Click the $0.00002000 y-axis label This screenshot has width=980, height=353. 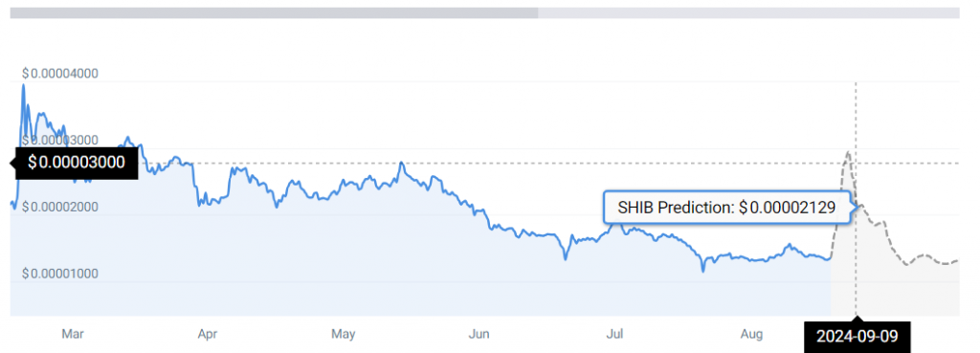point(60,207)
